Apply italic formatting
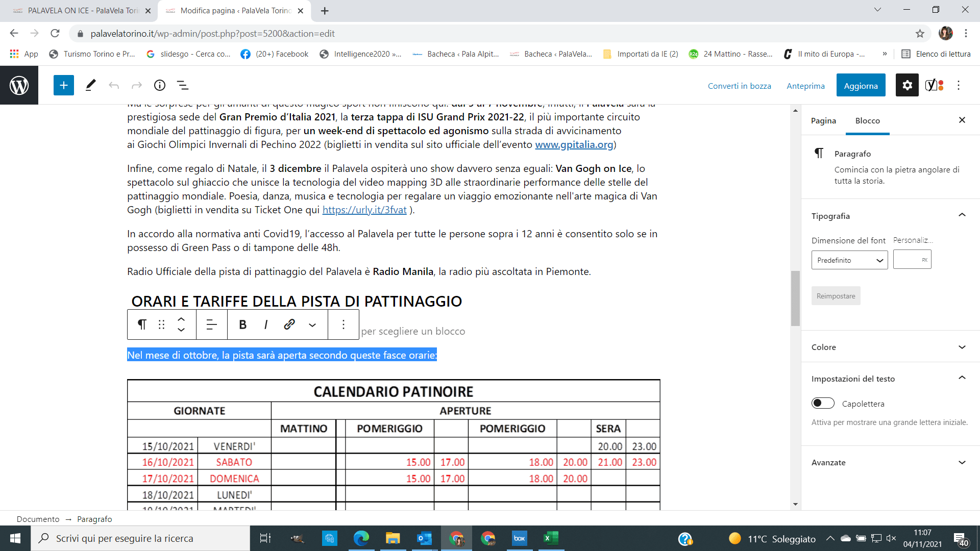Image resolution: width=980 pixels, height=551 pixels. [x=266, y=324]
